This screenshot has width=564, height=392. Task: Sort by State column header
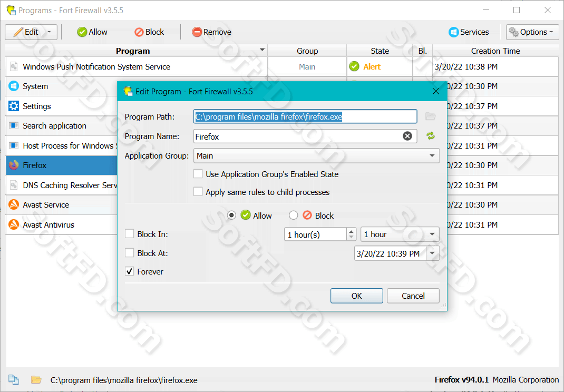tap(380, 51)
